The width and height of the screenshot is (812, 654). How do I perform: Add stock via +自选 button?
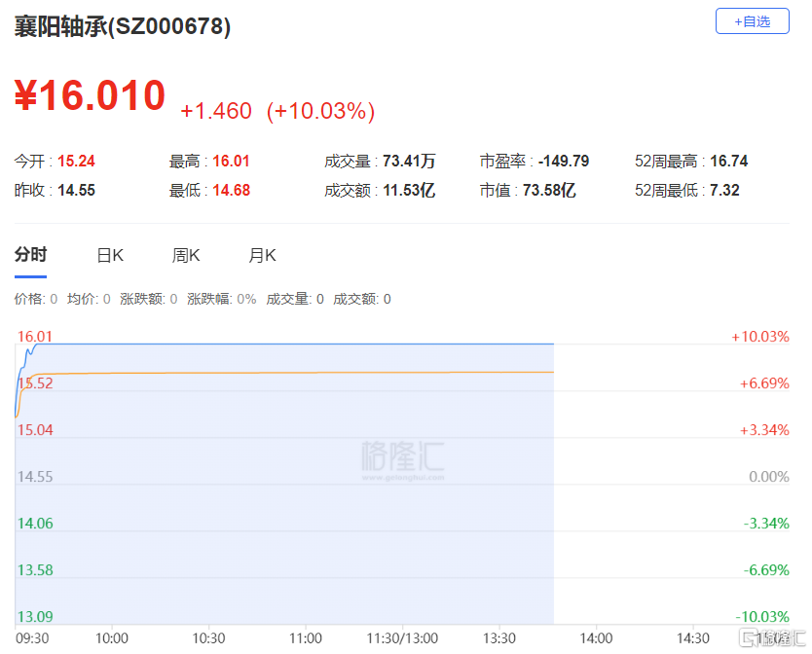(752, 21)
